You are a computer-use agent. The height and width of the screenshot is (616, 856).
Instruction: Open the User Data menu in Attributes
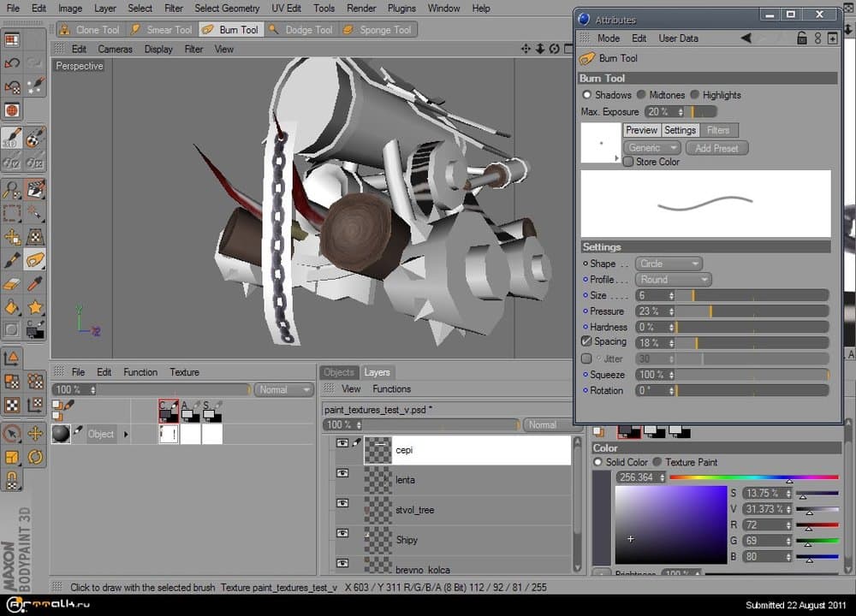click(x=678, y=38)
